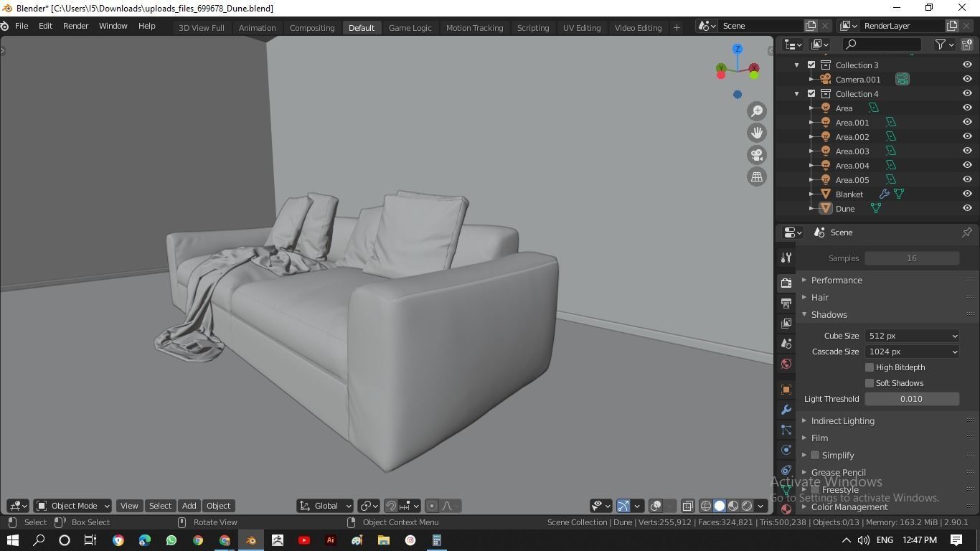980x551 pixels.
Task: Toggle show gizmos button
Action: 623,506
